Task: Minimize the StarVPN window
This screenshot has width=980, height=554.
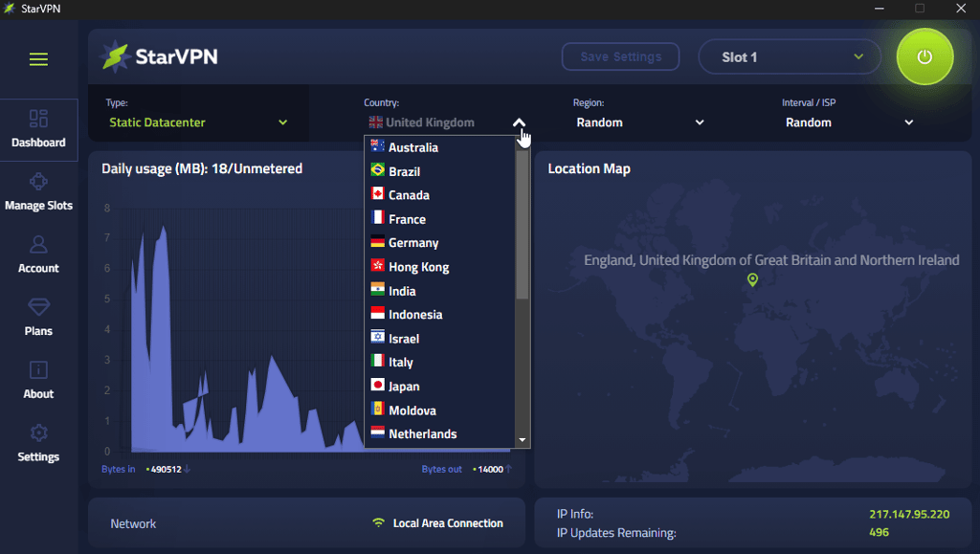Action: [879, 8]
